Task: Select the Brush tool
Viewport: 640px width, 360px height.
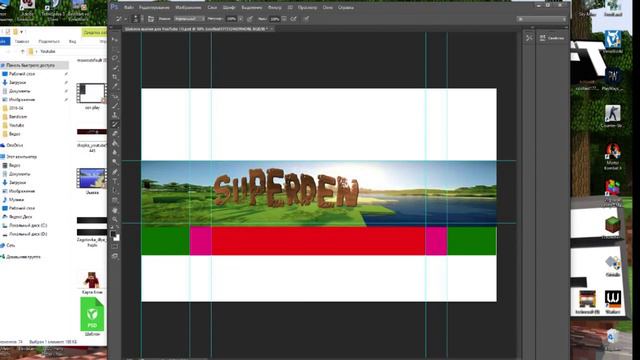Action: (115, 106)
